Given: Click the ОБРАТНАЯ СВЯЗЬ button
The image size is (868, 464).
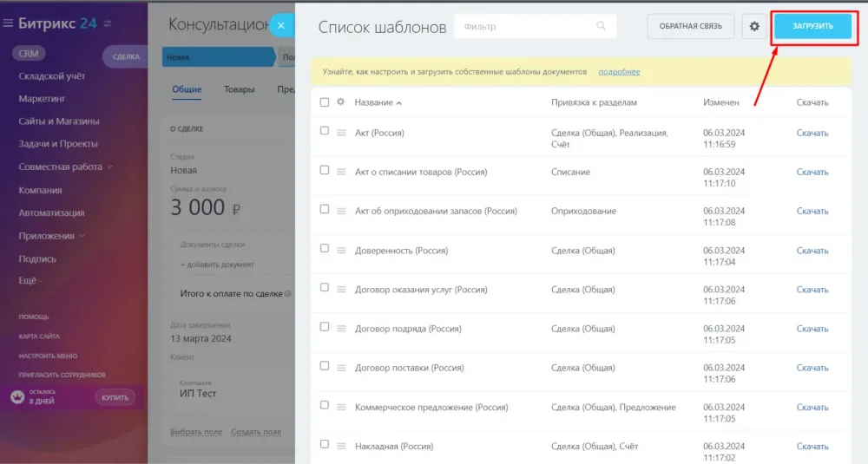Looking at the screenshot, I should (690, 26).
